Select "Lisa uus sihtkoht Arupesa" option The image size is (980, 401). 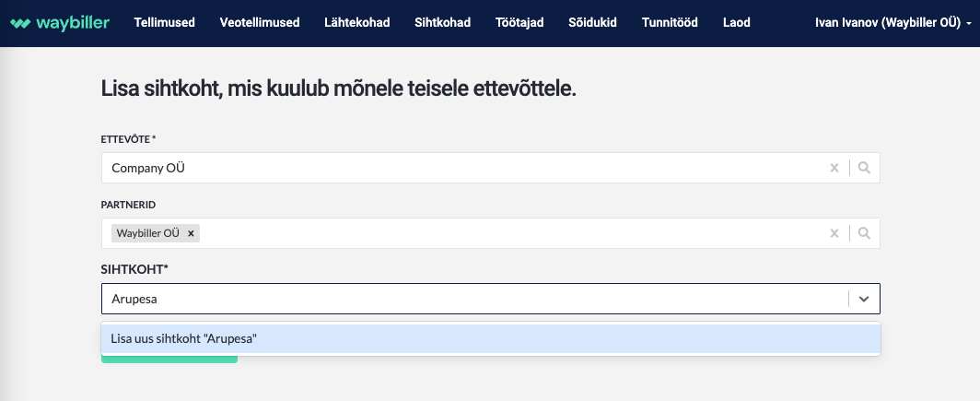(491, 338)
